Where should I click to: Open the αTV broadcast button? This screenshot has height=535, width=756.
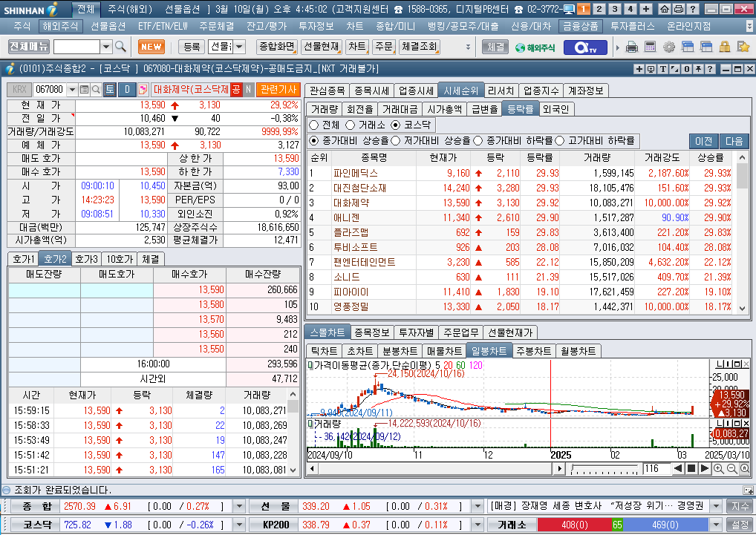585,47
